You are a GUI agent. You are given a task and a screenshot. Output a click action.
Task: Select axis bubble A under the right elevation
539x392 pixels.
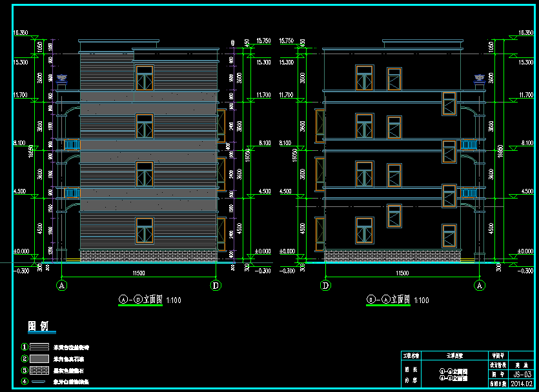click(x=479, y=285)
